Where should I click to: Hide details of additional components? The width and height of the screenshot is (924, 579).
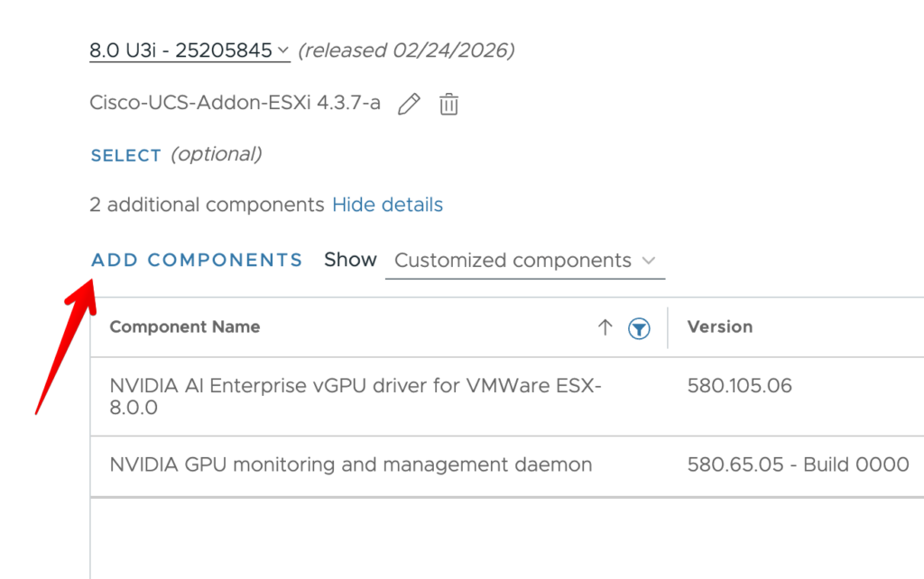click(x=387, y=205)
